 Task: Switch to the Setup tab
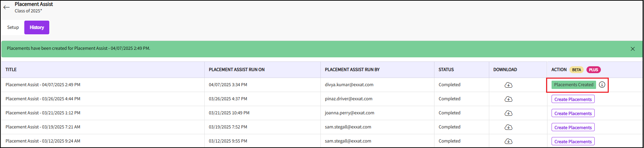(13, 27)
